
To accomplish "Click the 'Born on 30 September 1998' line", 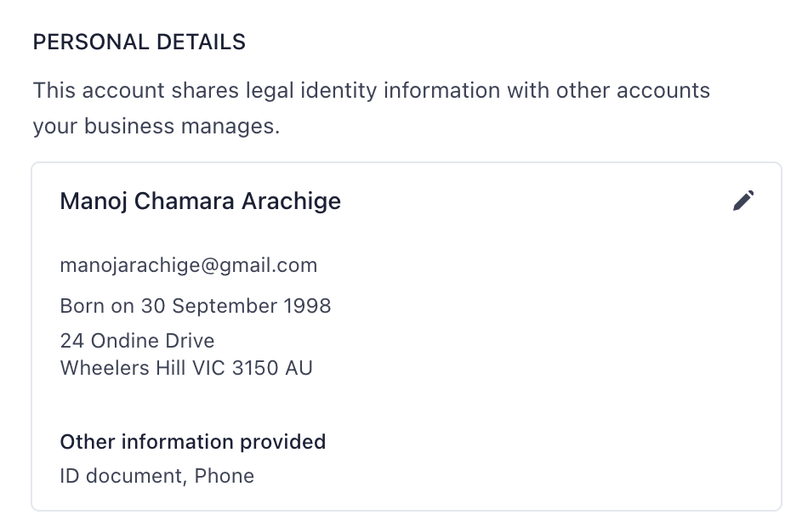I will tap(195, 305).
